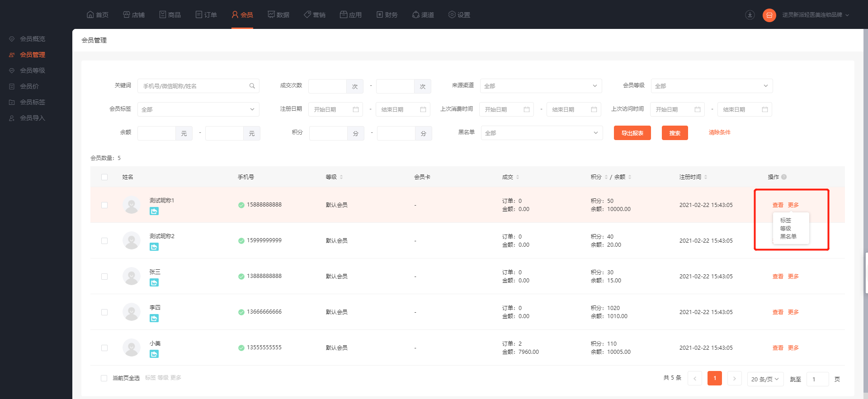Click the download icon in top bar
Viewport: 868px width, 399px height.
pos(750,15)
